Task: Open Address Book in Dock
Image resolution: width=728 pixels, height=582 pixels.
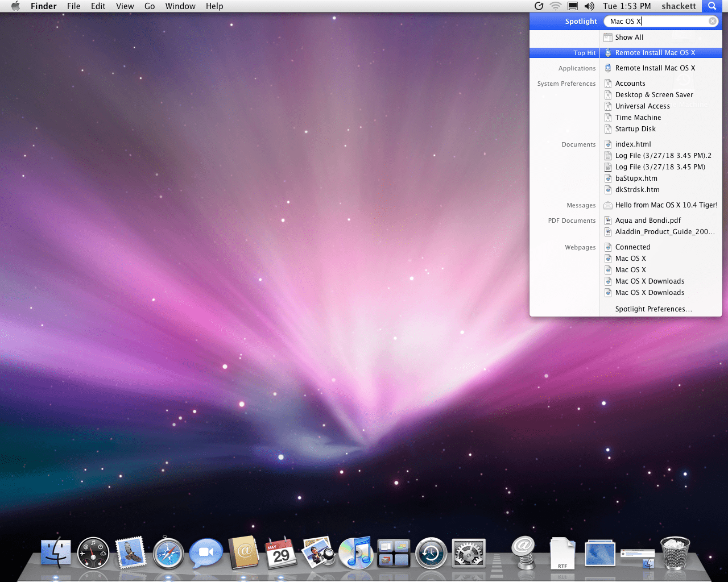Action: [244, 553]
